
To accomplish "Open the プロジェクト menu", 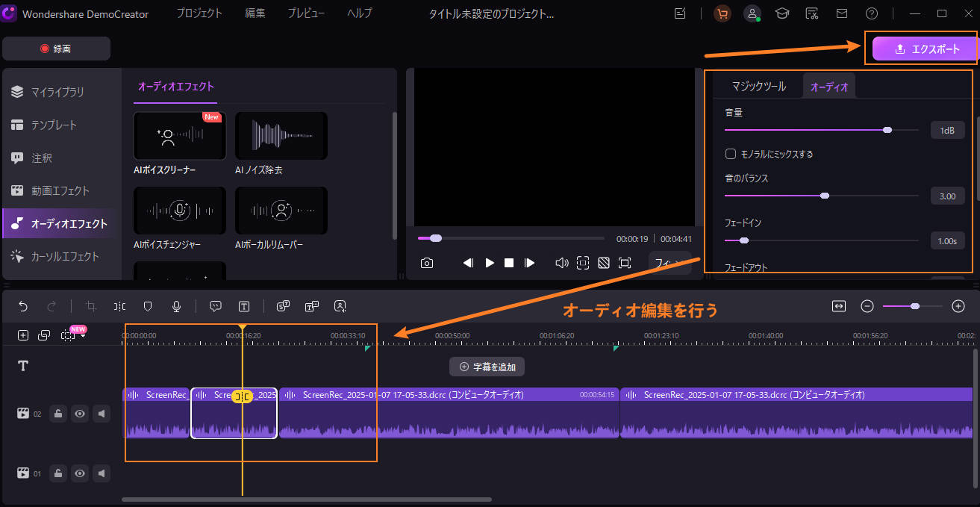I will pyautogui.click(x=199, y=13).
